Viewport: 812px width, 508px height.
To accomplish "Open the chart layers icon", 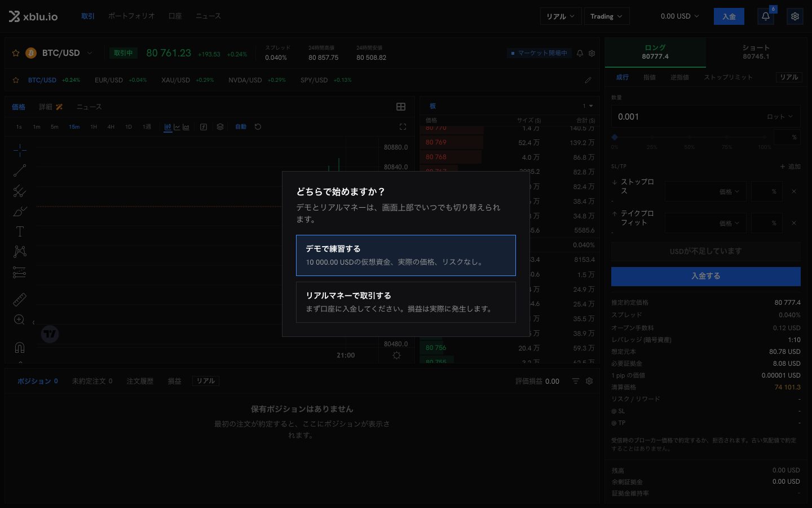I will coord(220,127).
